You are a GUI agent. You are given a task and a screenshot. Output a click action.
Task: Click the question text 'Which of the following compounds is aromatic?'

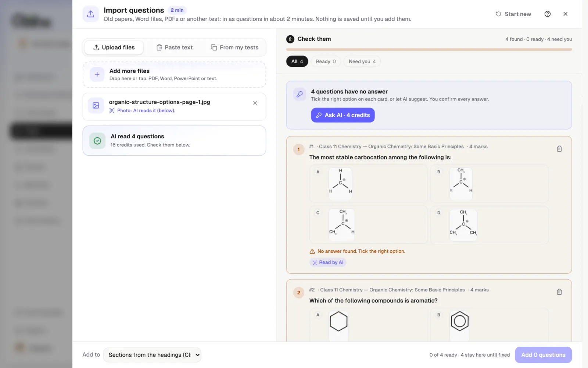pos(373,301)
